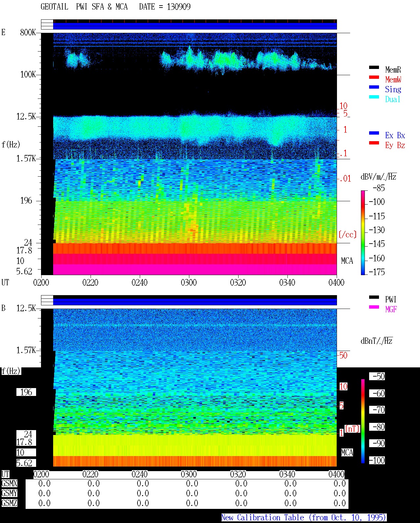The image size is (420, 523).
Task: Click the blue mode bar above the E panel
Action: [195, 26]
